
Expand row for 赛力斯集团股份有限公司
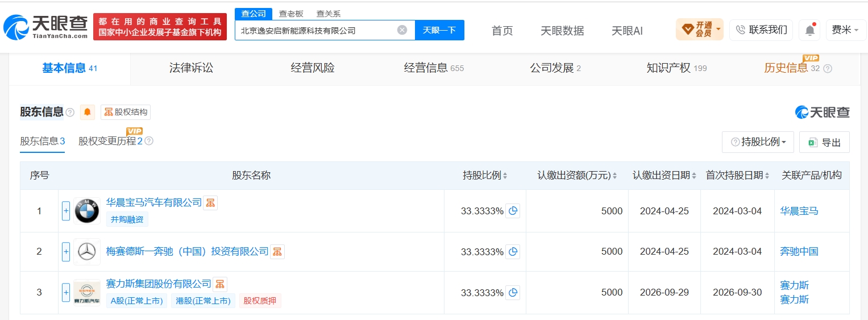(66, 293)
